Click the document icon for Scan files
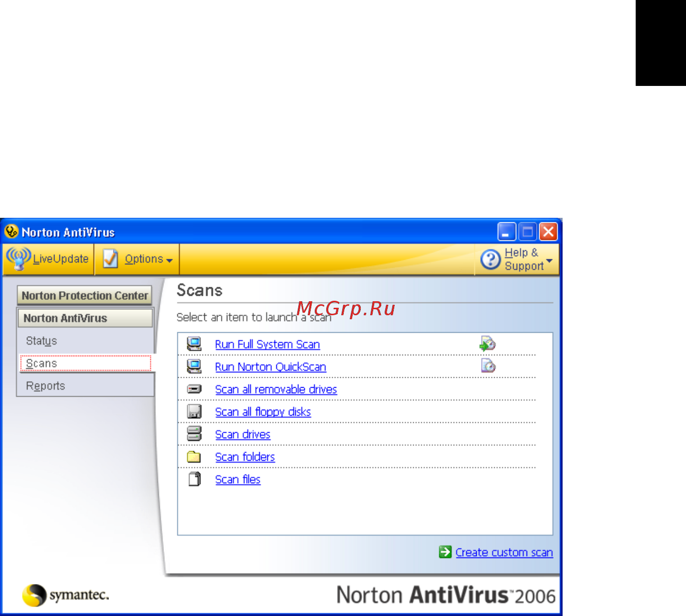This screenshot has width=686, height=616. pos(194,479)
